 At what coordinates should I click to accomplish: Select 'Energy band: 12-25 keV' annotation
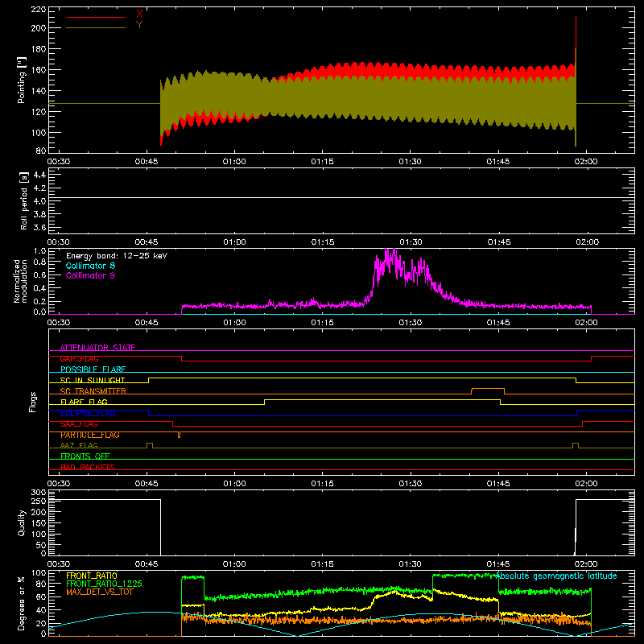click(117, 256)
